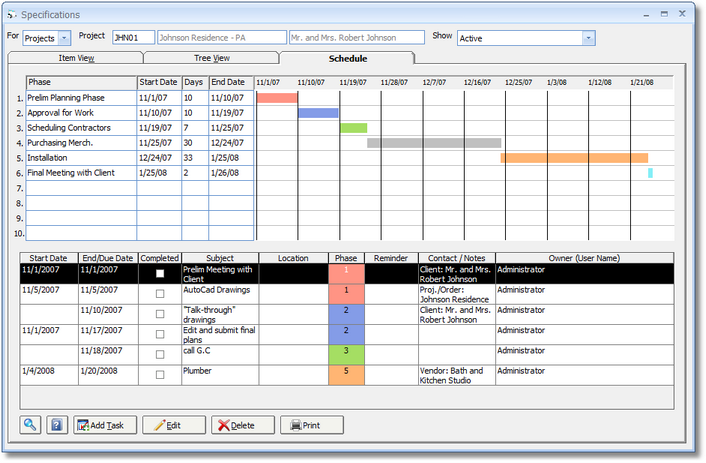Select the Approval for Work phase cell

click(x=81, y=113)
